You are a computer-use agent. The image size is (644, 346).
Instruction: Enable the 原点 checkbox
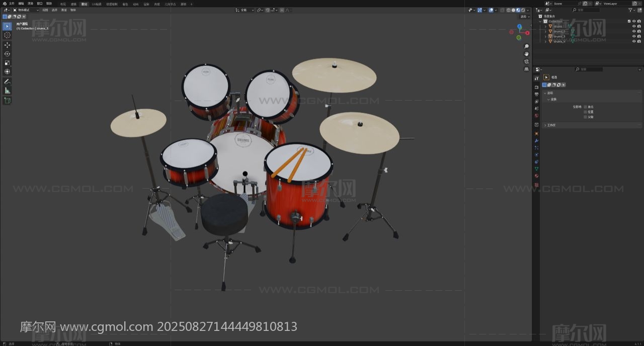click(585, 107)
